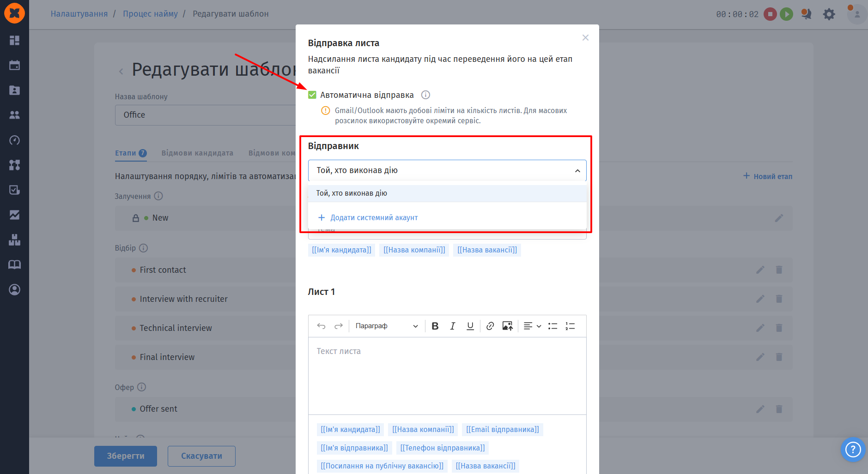Go to the Налаштування breadcrumb
Image resolution: width=868 pixels, height=474 pixels.
click(79, 14)
